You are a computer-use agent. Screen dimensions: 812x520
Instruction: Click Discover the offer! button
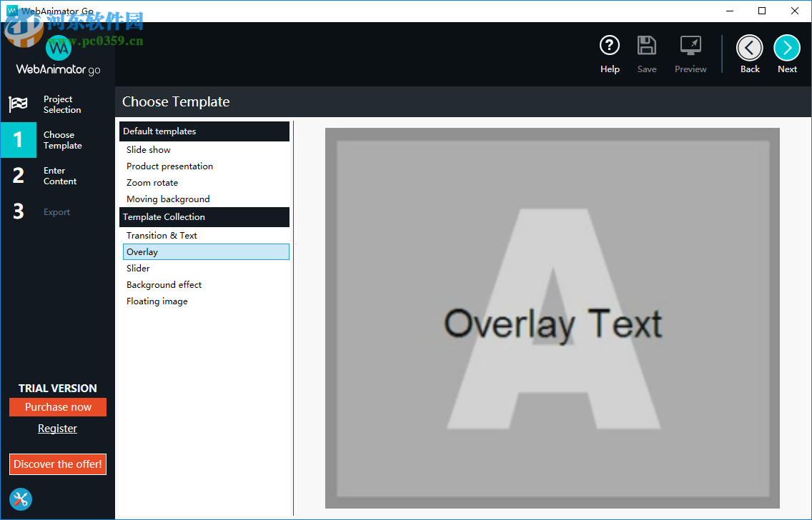[58, 464]
